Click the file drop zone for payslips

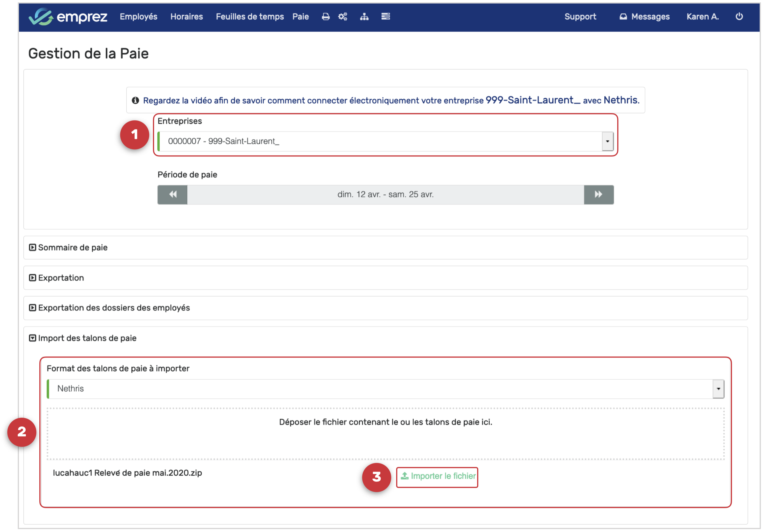(385, 434)
